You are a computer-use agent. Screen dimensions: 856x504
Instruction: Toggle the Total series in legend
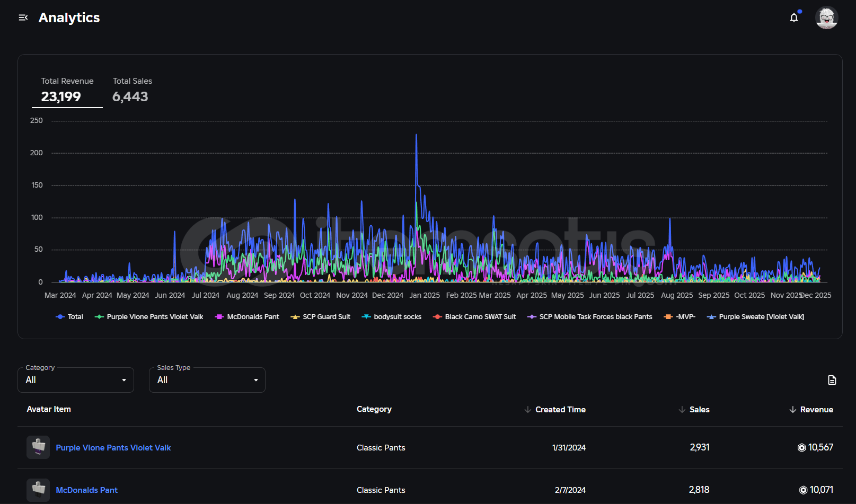pyautogui.click(x=69, y=317)
